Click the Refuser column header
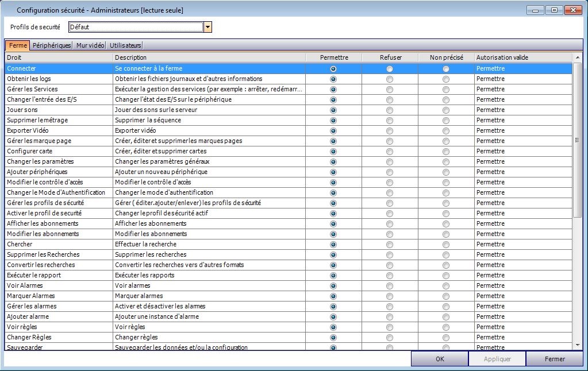 (x=390, y=57)
